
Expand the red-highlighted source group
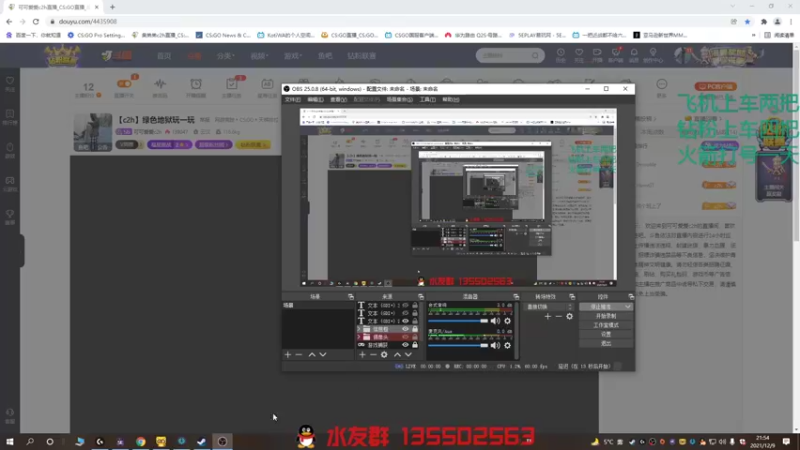coord(359,337)
